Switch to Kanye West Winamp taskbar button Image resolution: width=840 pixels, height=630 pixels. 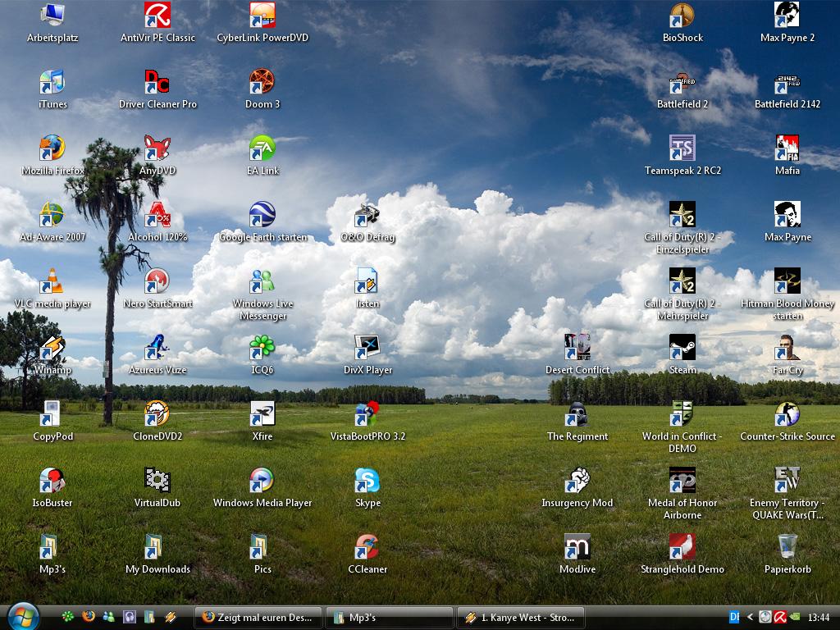(520, 617)
